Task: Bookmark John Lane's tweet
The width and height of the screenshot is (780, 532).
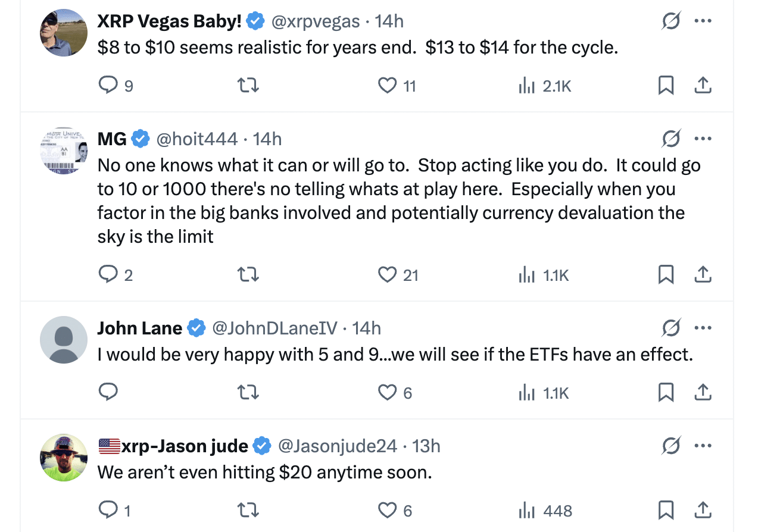Action: coord(666,393)
